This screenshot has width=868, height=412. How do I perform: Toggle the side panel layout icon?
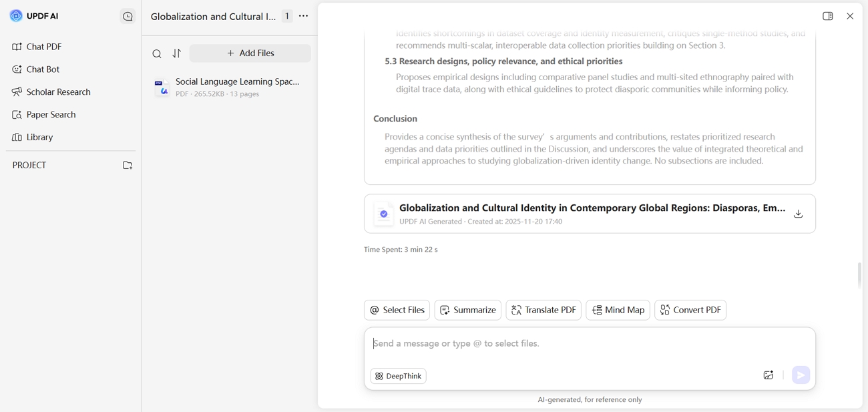coord(827,16)
